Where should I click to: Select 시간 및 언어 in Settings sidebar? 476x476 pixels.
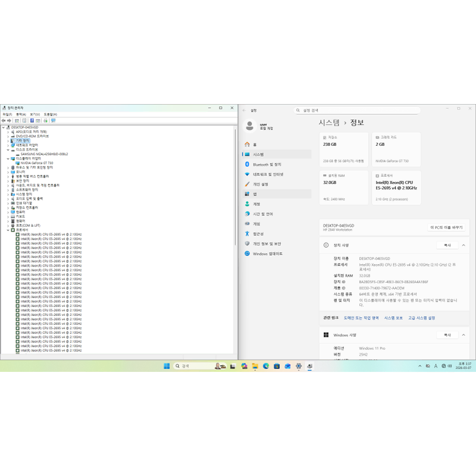tap(277, 214)
